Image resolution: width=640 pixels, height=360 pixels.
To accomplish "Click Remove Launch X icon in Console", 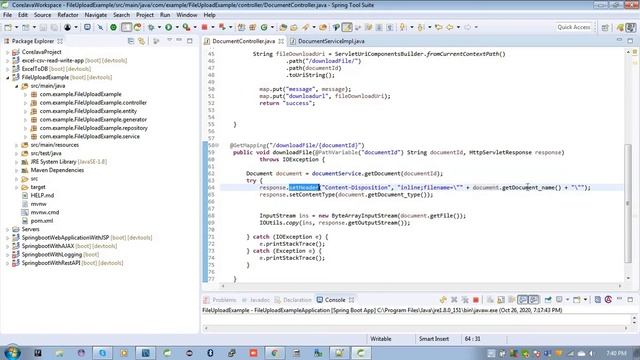I will tap(454, 300).
